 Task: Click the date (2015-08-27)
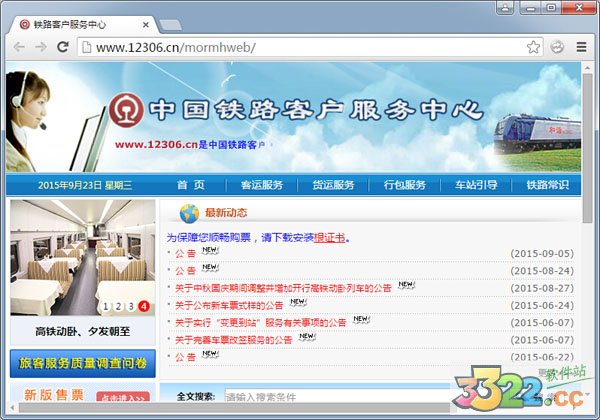(542, 288)
